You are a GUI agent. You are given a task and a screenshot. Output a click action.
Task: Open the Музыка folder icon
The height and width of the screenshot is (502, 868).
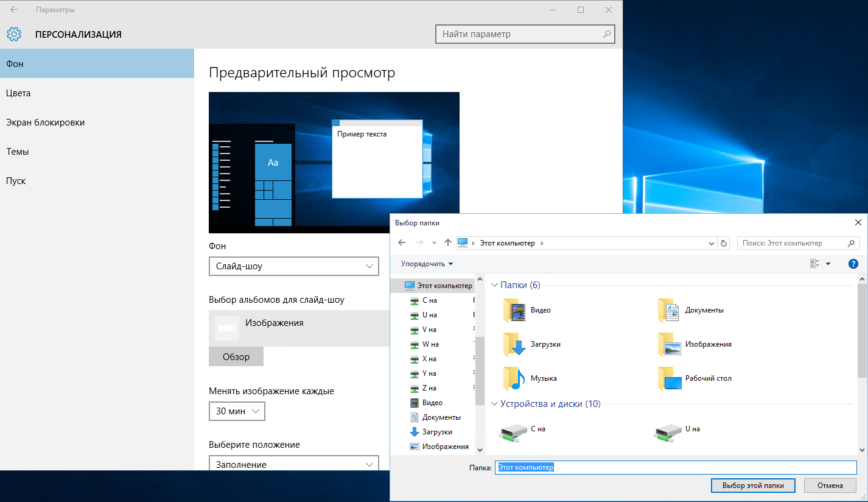(515, 378)
